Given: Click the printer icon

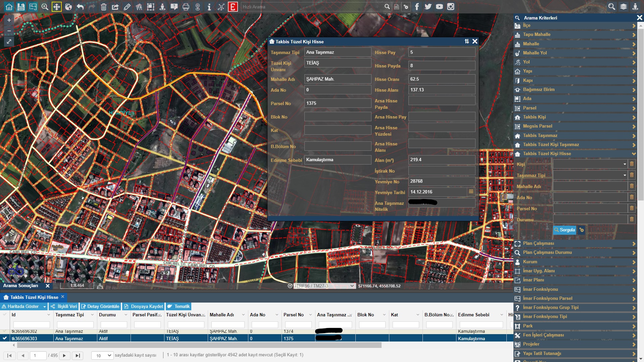Looking at the screenshot, I should click(x=186, y=7).
